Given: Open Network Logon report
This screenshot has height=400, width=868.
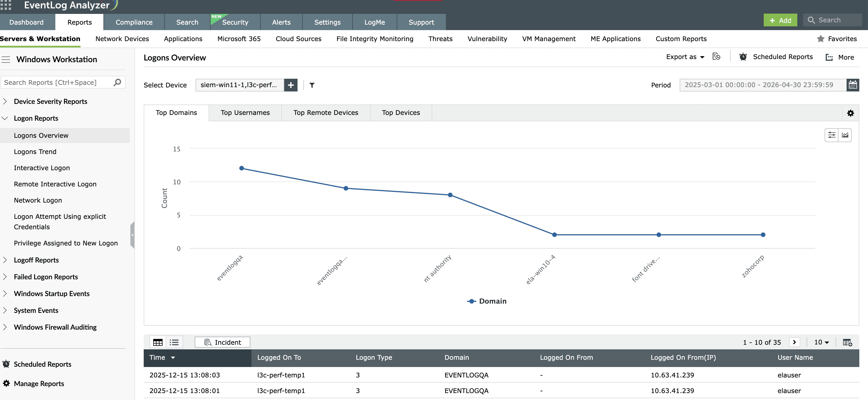Looking at the screenshot, I should click(38, 200).
